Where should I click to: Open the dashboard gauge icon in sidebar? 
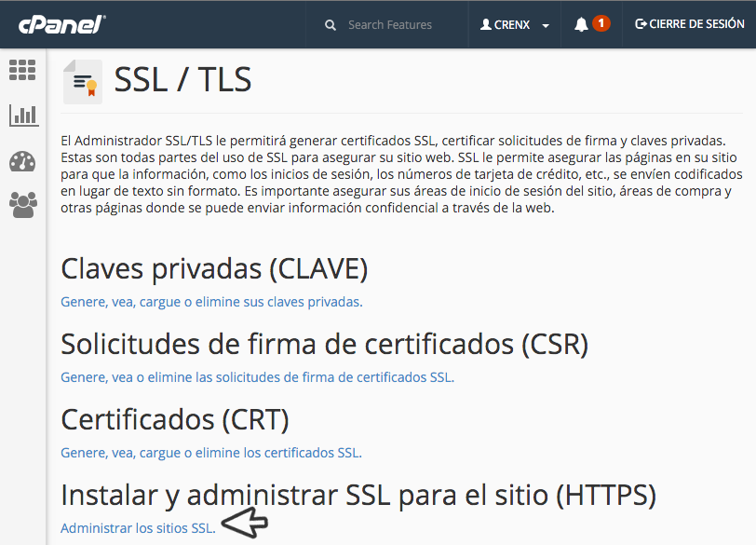point(22,161)
